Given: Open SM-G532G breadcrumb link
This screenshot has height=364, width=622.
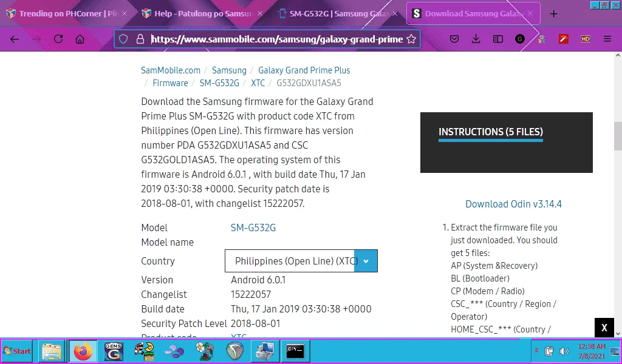Looking at the screenshot, I should (219, 83).
